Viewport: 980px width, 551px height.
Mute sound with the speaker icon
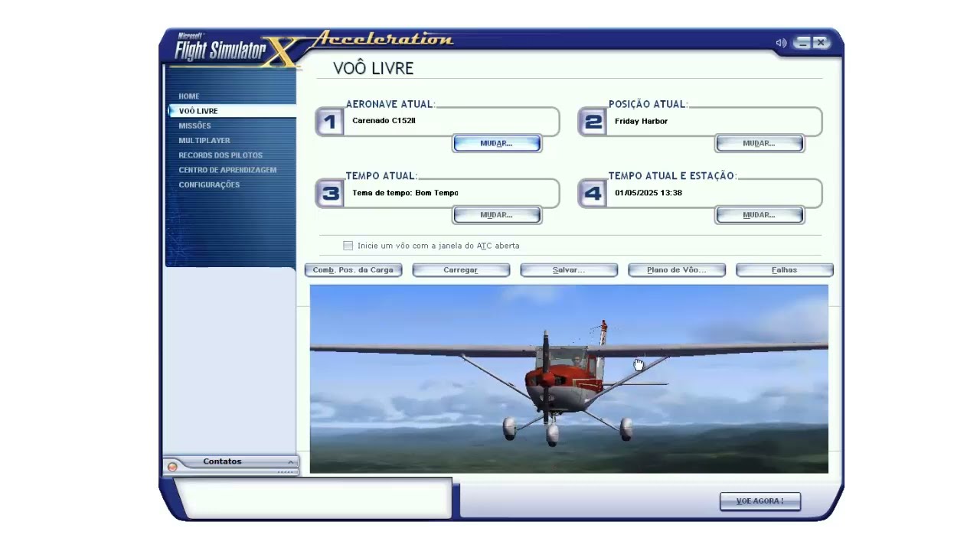pos(781,43)
